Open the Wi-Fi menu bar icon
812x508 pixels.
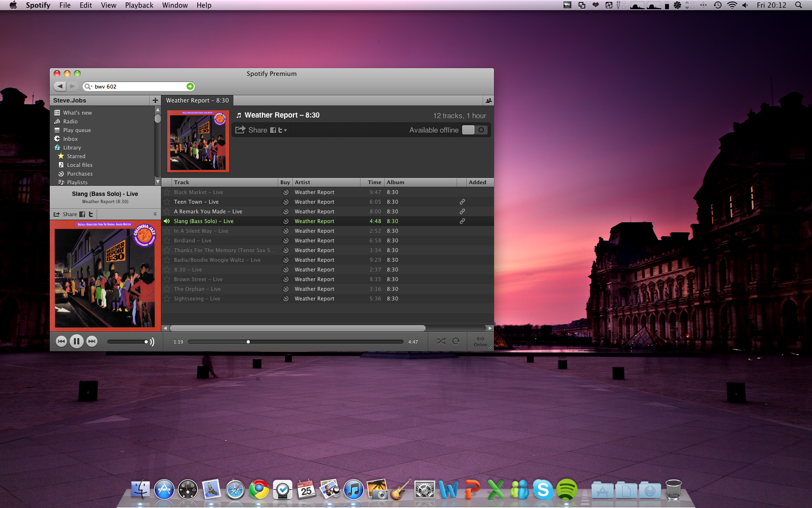(732, 5)
